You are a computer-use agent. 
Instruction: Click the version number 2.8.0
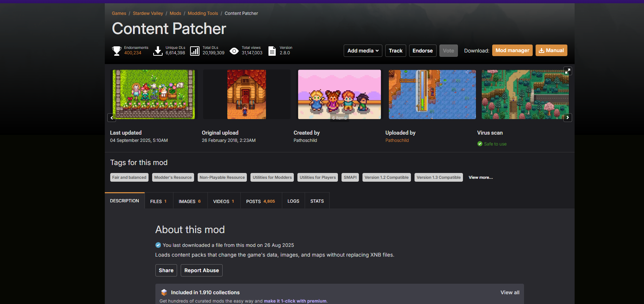pyautogui.click(x=285, y=53)
